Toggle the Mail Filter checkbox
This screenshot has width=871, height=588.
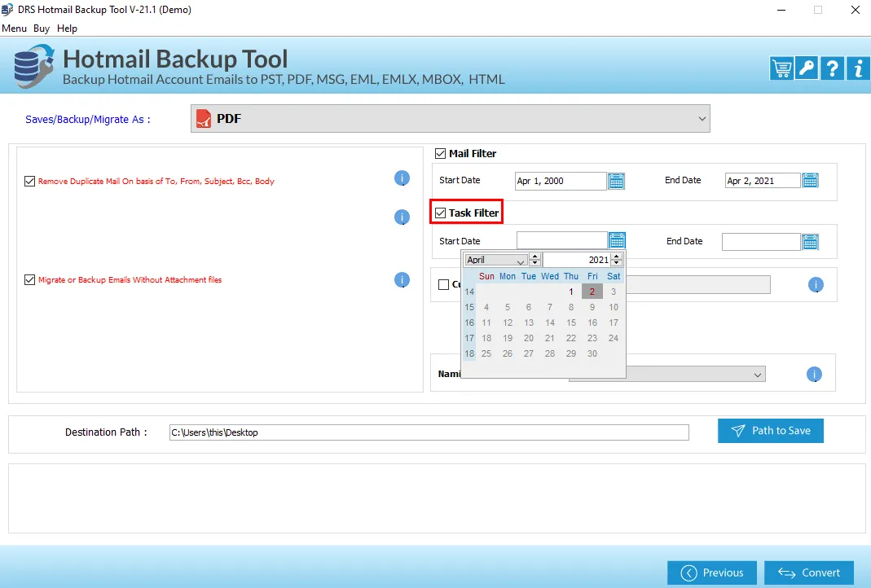tap(441, 153)
